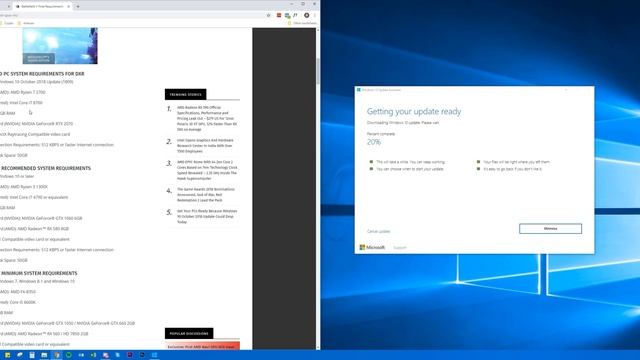This screenshot has height=360, width=640.
Task: Click the 'RECOMMENDED SYSTEM REQUIREMENTS' heading
Action: coord(46,168)
